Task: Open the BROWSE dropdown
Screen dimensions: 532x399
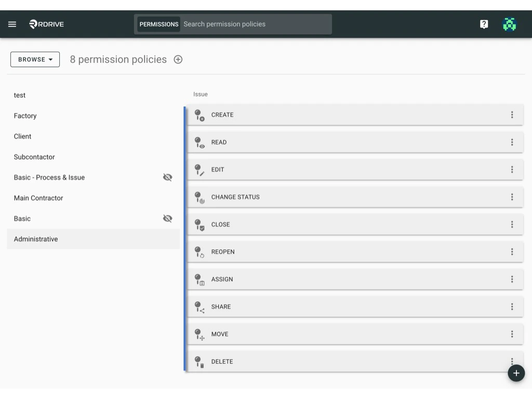Action: 35,59
